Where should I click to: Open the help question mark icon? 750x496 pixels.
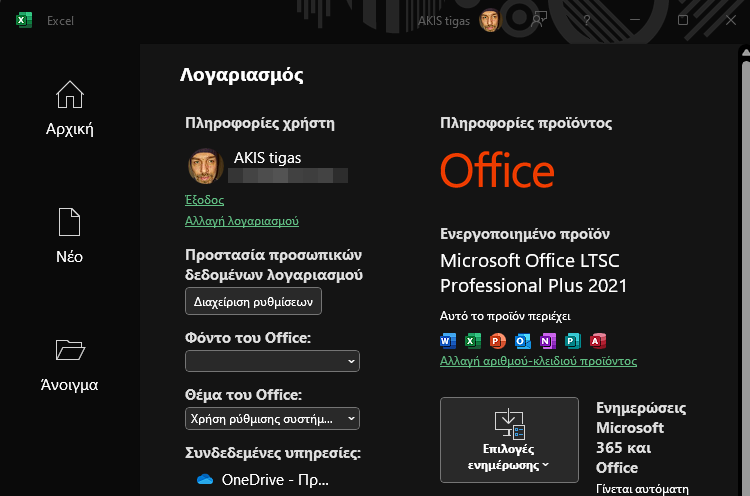click(587, 21)
